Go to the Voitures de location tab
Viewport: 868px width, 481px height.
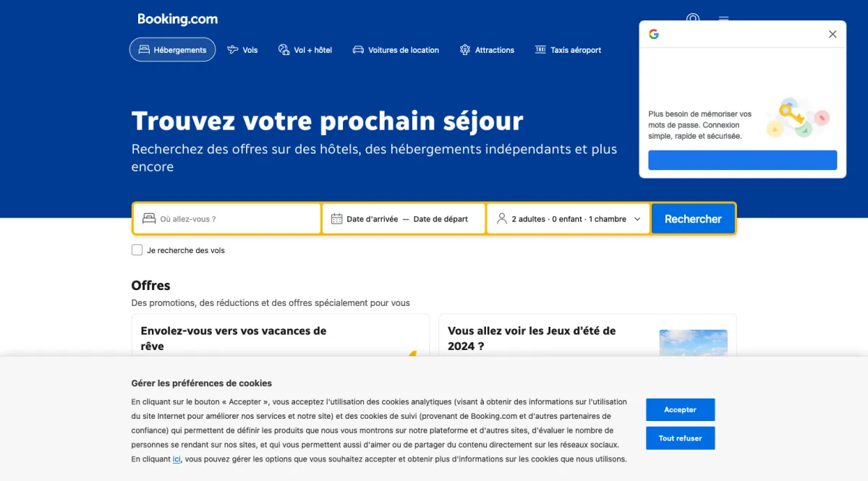pos(396,50)
